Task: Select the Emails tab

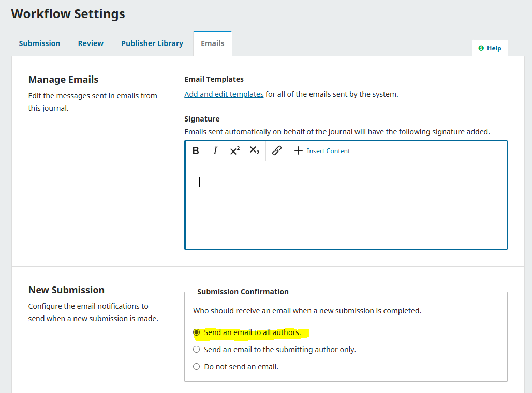Action: (x=212, y=43)
